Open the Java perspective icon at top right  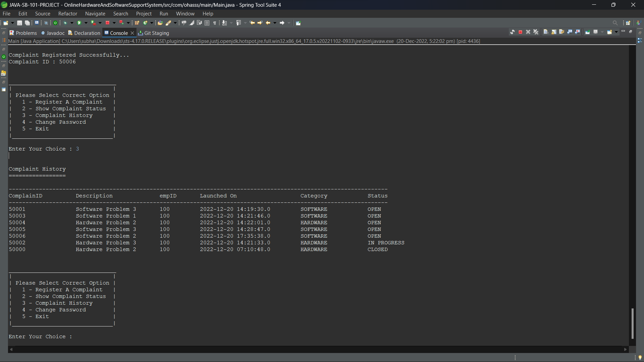tap(638, 23)
